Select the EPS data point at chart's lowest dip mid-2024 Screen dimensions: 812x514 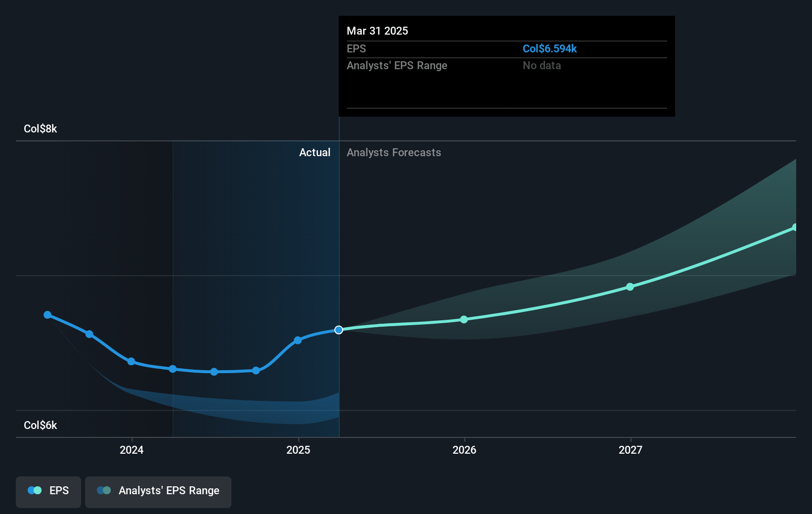[x=214, y=372]
